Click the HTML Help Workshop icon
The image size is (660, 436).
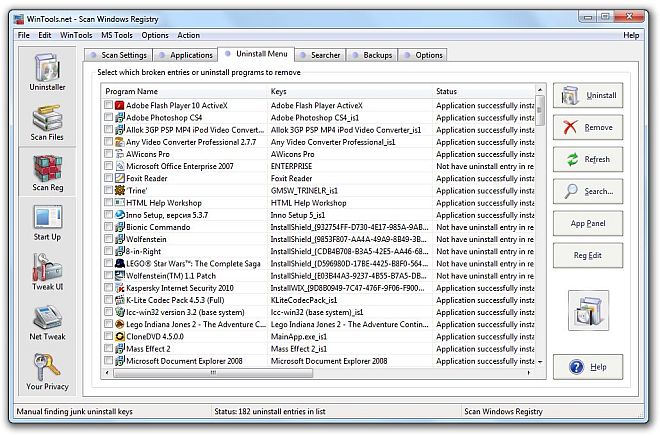tap(120, 202)
